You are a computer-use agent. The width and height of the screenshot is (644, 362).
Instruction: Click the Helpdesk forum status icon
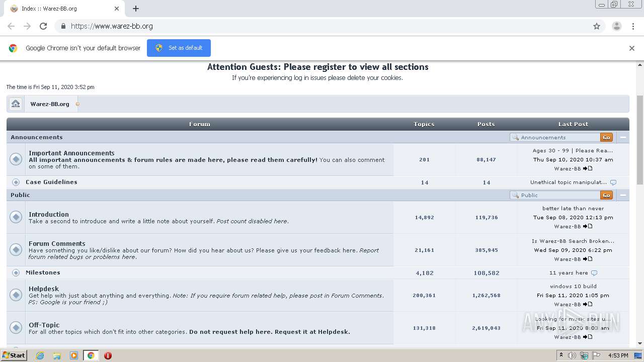[16, 295]
